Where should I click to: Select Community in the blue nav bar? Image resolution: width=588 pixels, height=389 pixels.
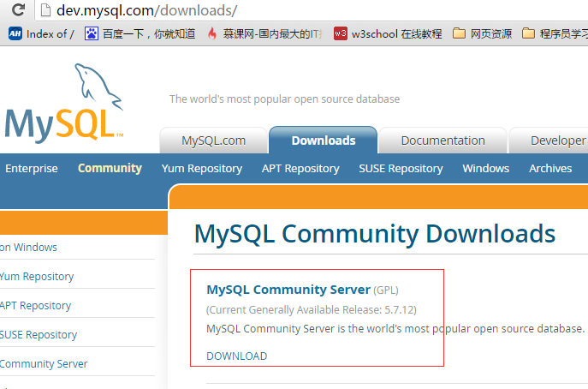110,168
